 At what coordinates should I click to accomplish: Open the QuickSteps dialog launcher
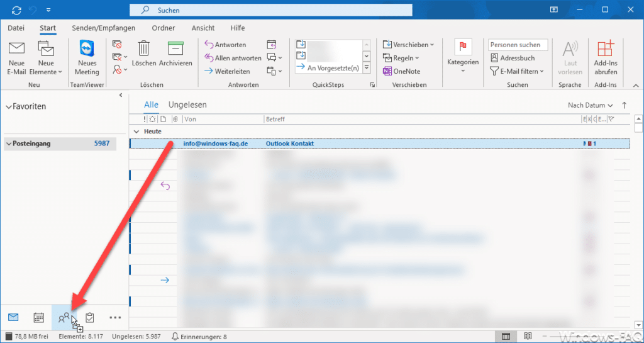click(x=372, y=85)
